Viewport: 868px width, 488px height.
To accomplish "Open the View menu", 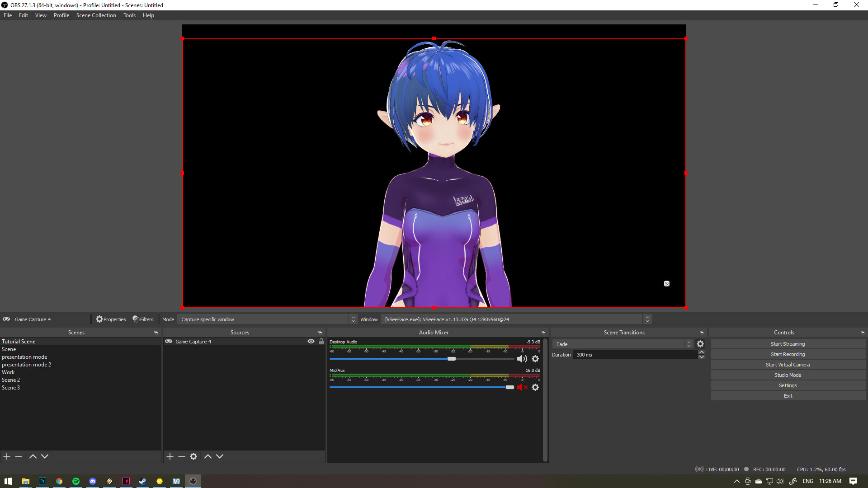I will pos(41,15).
